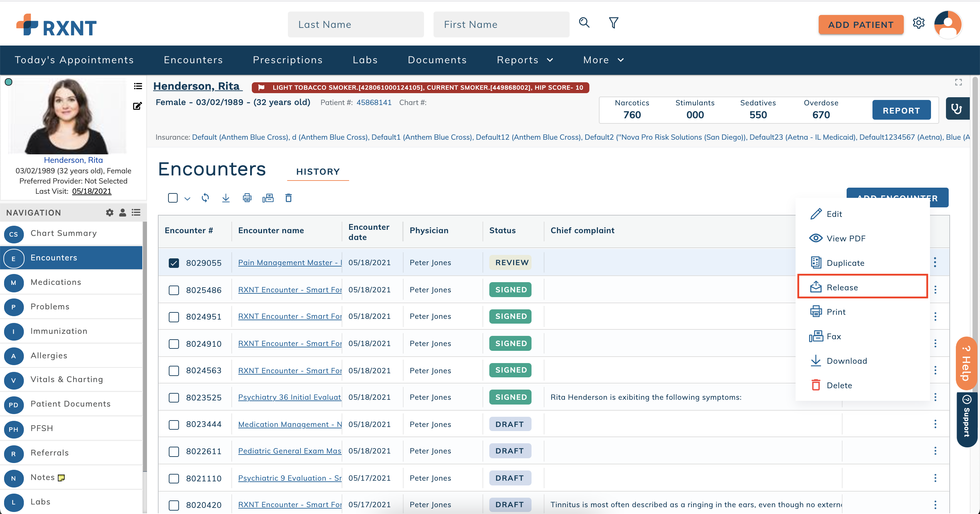Click the Last Name search field
The height and width of the screenshot is (514, 980).
[356, 24]
